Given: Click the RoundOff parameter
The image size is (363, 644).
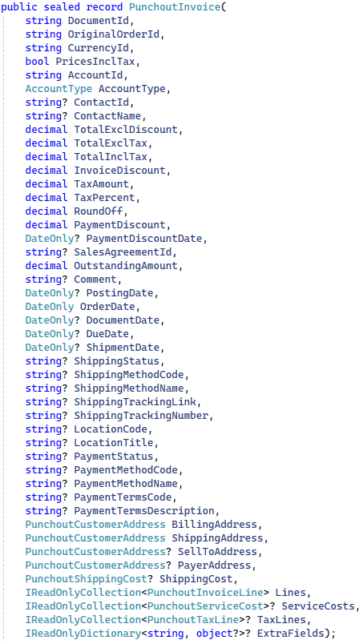Looking at the screenshot, I should point(99,211).
